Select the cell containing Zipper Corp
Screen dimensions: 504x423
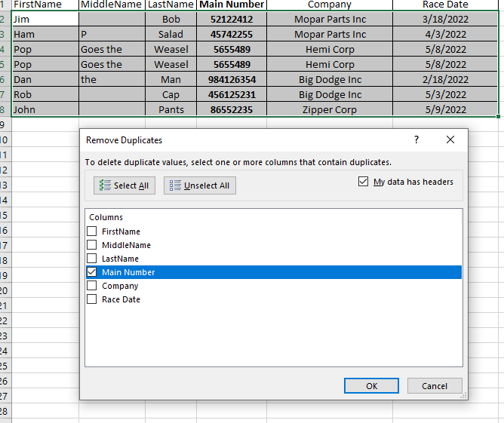pyautogui.click(x=329, y=109)
